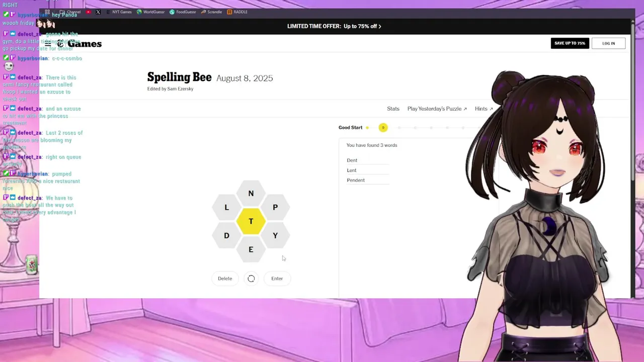Click the yellow score marker showing 9
Image resolution: width=644 pixels, height=362 pixels.
pos(383,128)
